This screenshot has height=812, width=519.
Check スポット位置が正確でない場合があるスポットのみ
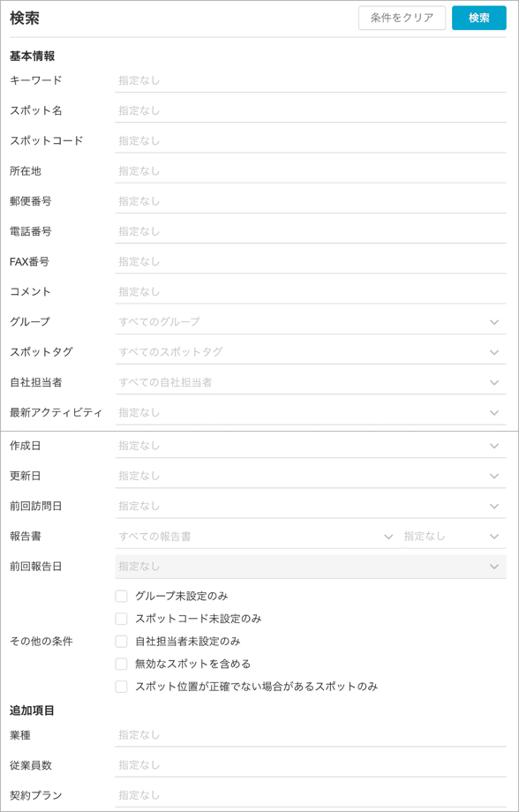(121, 688)
